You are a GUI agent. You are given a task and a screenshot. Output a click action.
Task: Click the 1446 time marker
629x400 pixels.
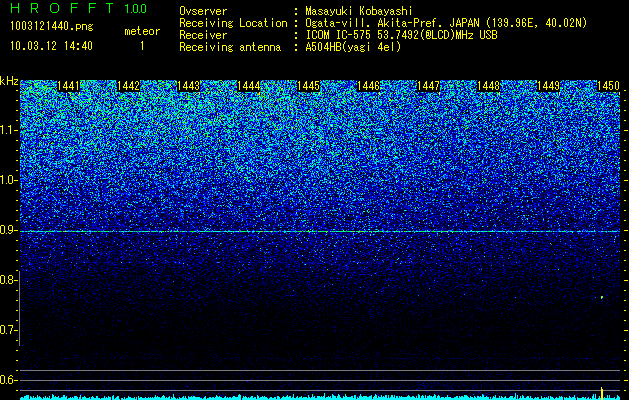pyautogui.click(x=369, y=86)
